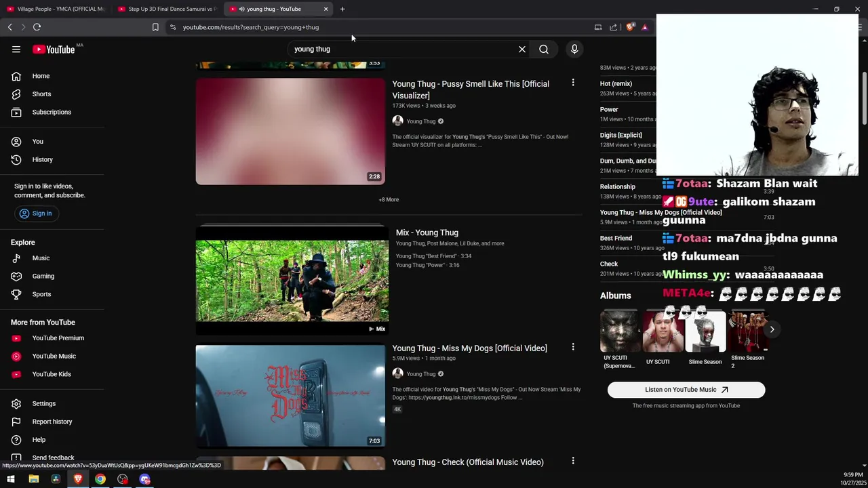Open Chrome from the taskbar
The height and width of the screenshot is (488, 868).
coord(100,479)
